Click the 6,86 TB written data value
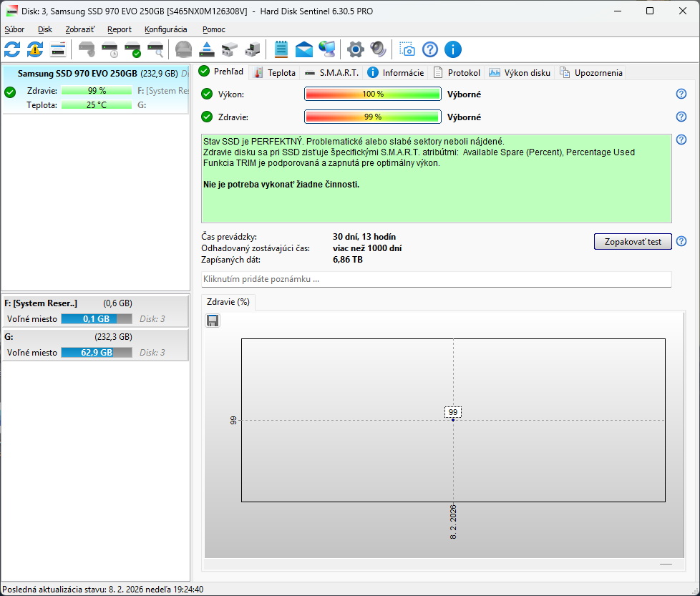 tap(348, 260)
